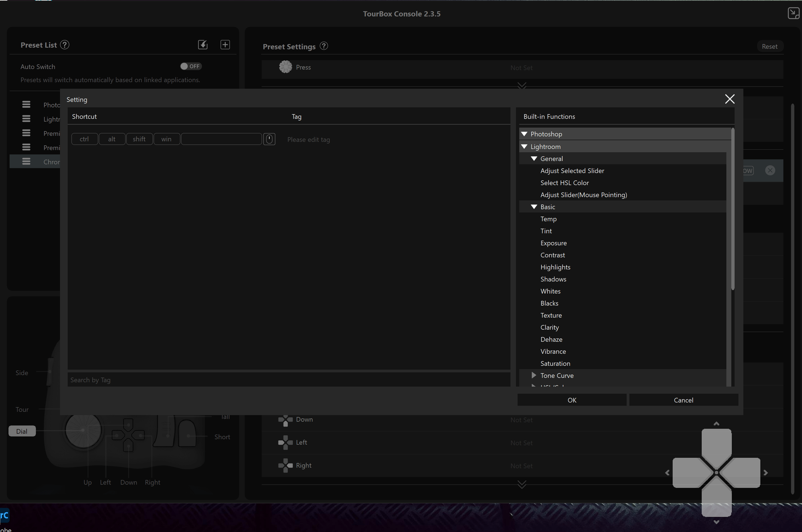Confirm the Setting dialog with OK
Image resolution: width=802 pixels, height=532 pixels.
click(x=572, y=400)
